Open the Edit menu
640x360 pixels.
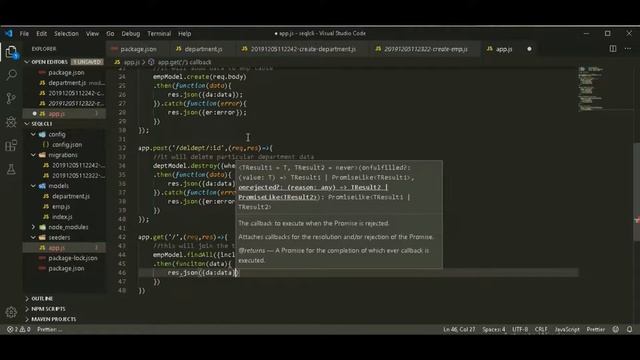coord(42,33)
